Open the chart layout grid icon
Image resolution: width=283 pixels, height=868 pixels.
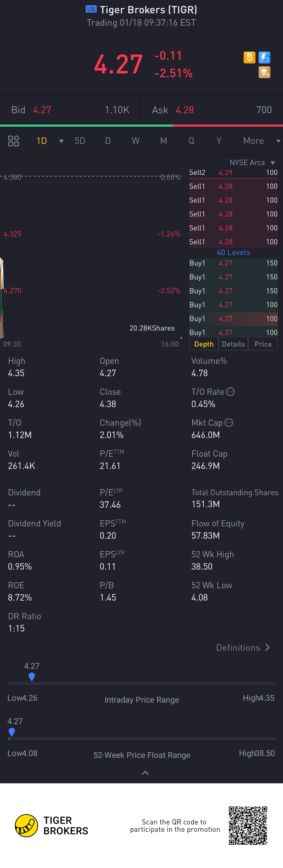pos(13,141)
